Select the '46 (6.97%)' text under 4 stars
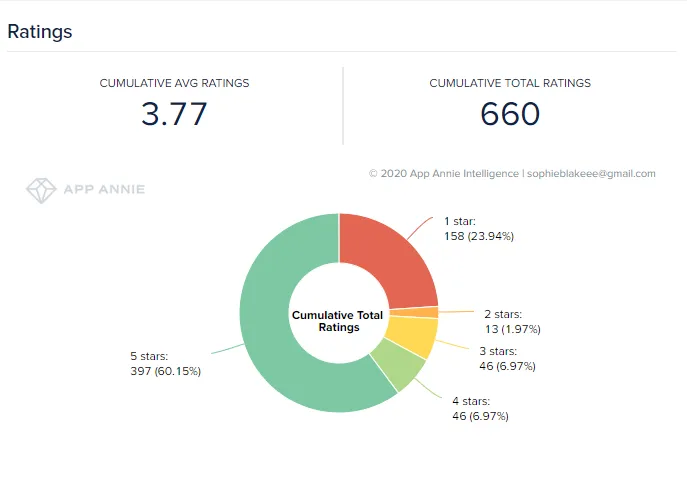This screenshot has width=687, height=480. [x=480, y=416]
